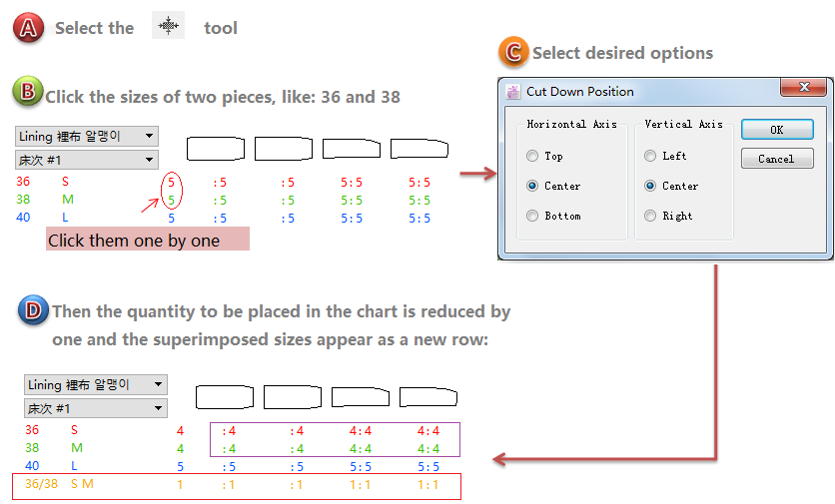
Task: Click the green quantity 5 for size 38
Action: [171, 200]
